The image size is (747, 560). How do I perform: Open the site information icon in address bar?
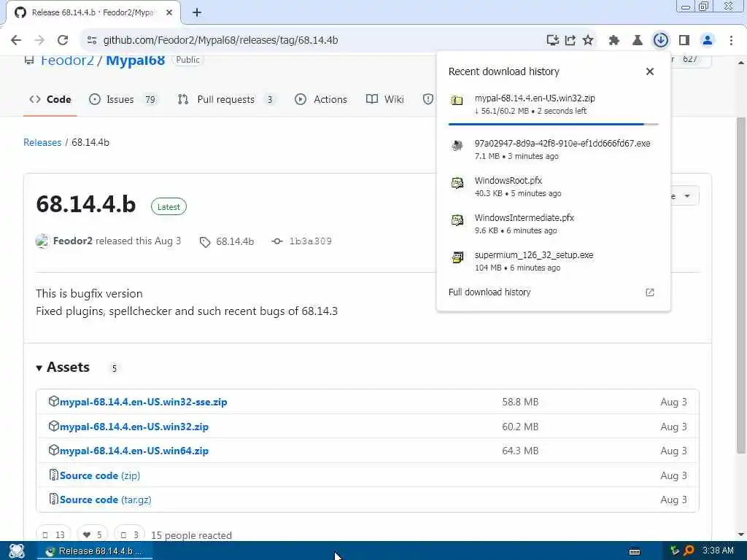click(91, 40)
